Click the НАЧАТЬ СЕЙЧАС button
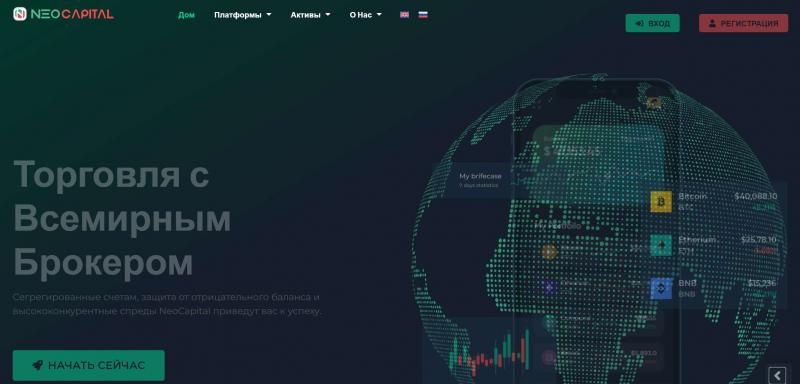 coord(89,365)
